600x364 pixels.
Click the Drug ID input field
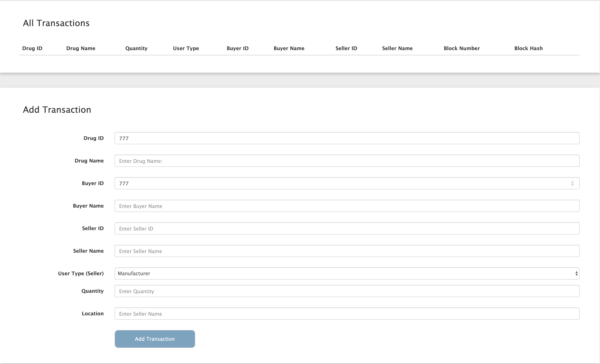(347, 138)
